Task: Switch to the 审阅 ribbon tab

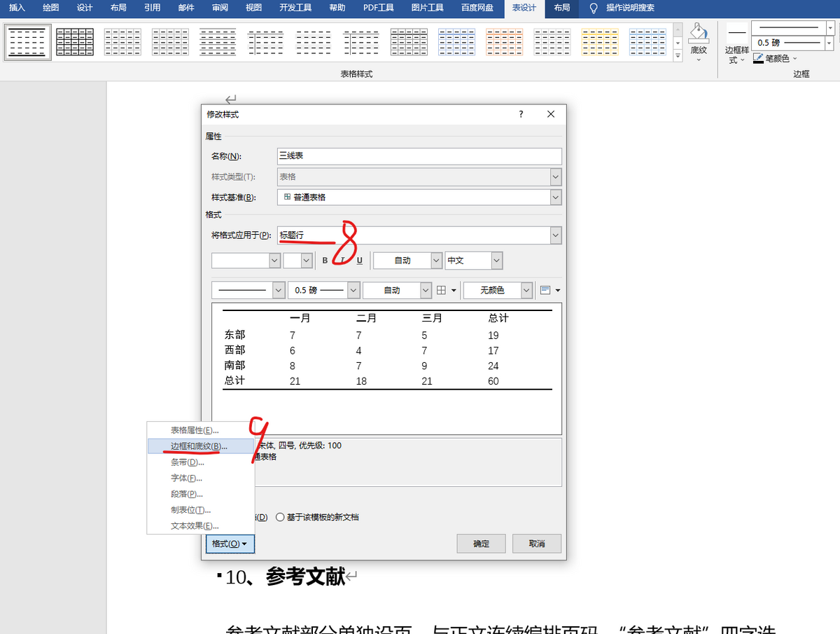Action: pos(220,8)
